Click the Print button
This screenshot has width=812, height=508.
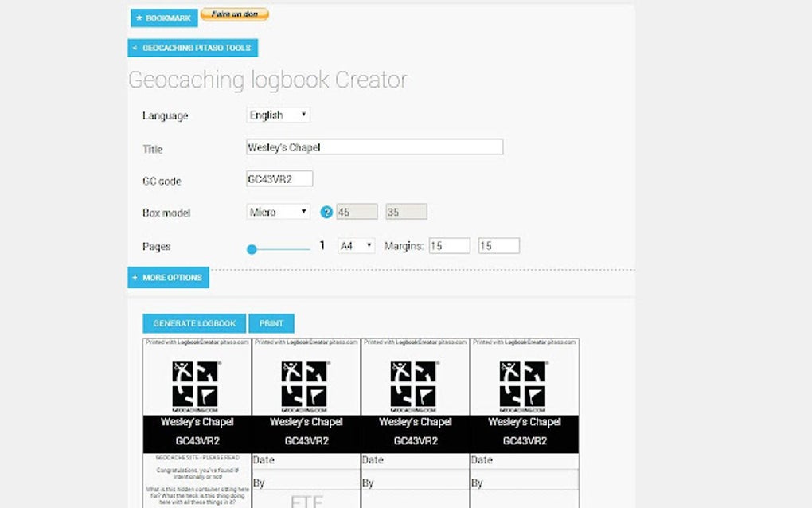tap(271, 323)
